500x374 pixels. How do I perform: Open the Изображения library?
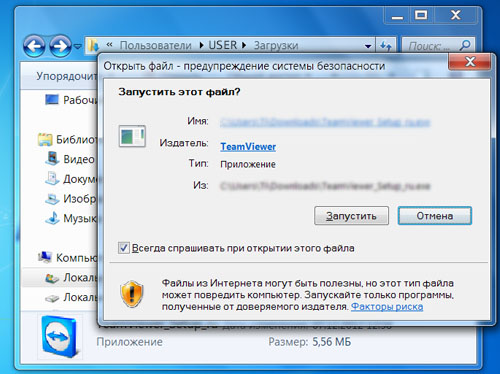[x=71, y=199]
